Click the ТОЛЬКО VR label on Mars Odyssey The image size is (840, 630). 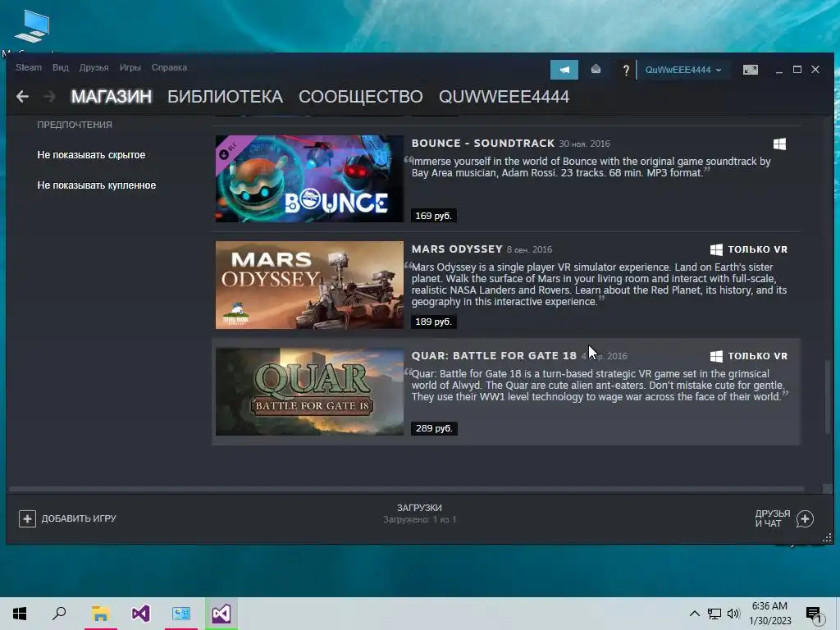(x=757, y=249)
